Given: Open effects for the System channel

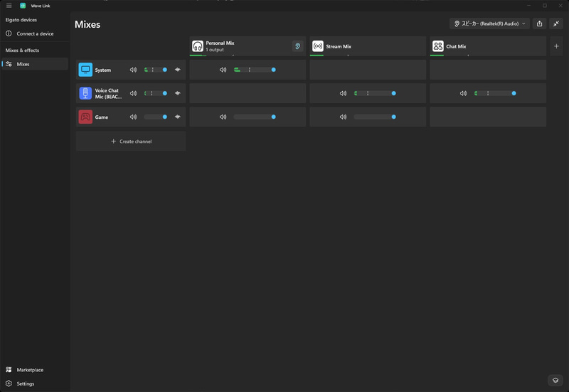Looking at the screenshot, I should [177, 70].
